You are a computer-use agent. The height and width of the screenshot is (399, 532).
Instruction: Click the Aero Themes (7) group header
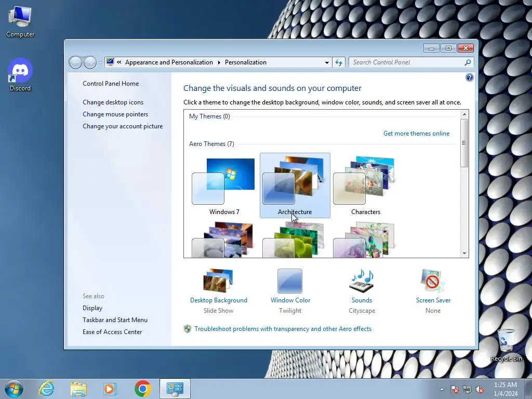211,144
